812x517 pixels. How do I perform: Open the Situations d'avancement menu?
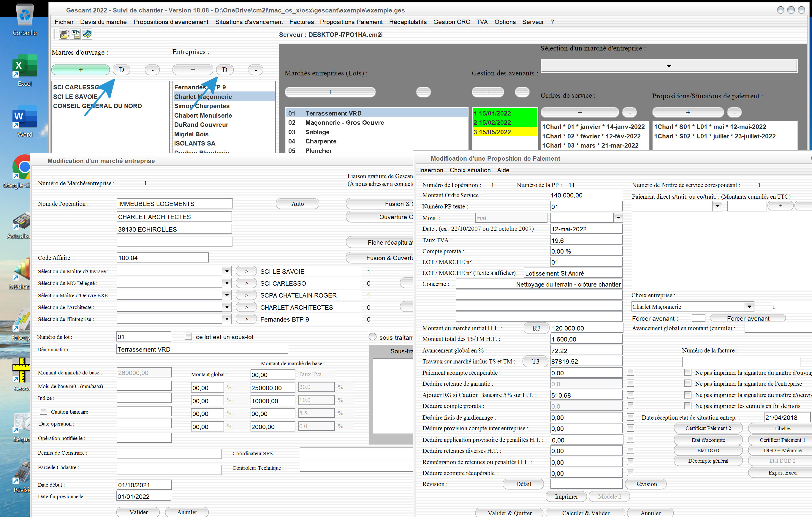point(249,22)
